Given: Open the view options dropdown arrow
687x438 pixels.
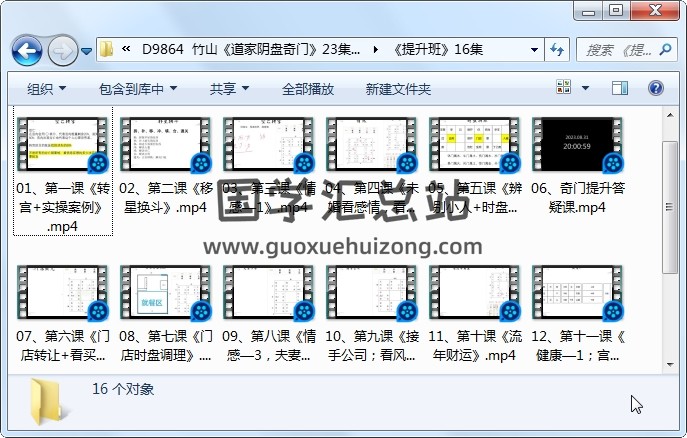Looking at the screenshot, I should 585,88.
